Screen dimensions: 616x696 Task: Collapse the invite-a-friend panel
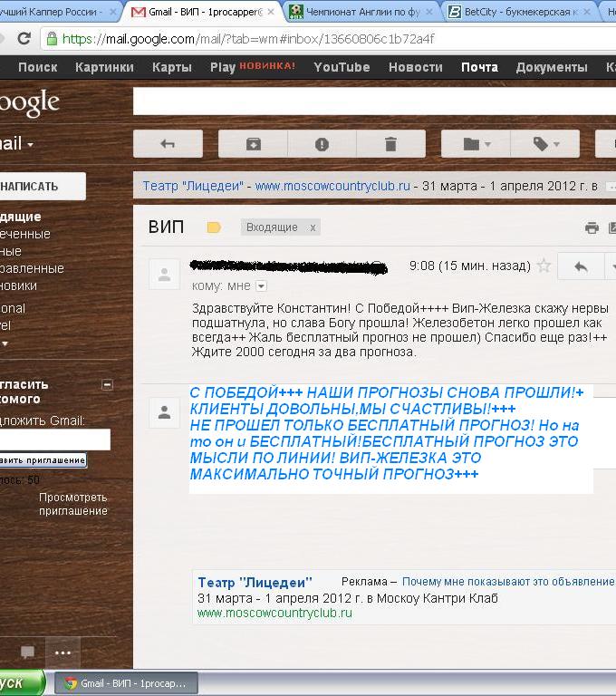[108, 385]
